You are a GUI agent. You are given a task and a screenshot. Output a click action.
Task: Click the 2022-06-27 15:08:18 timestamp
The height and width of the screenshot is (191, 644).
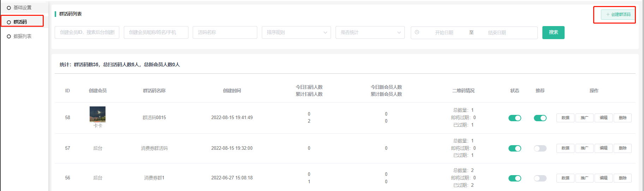[x=232, y=178]
